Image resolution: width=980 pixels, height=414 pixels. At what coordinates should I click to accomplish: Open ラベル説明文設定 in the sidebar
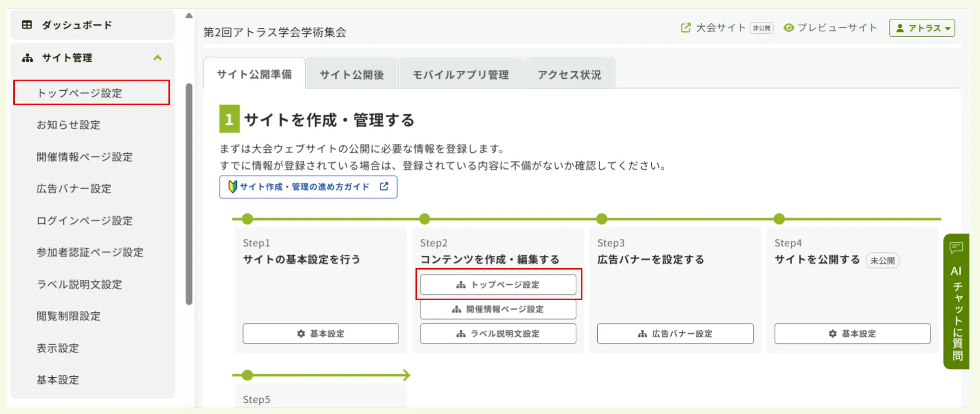coord(79,284)
